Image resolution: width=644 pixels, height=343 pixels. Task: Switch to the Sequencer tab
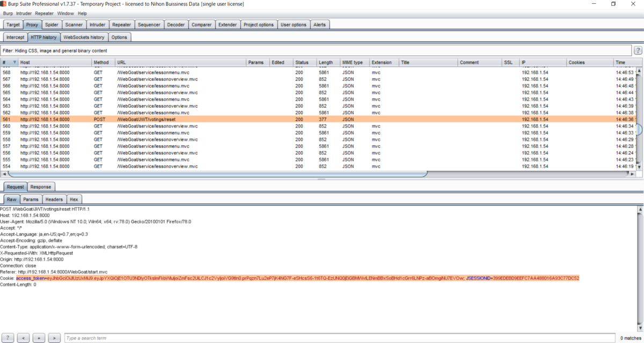(149, 25)
